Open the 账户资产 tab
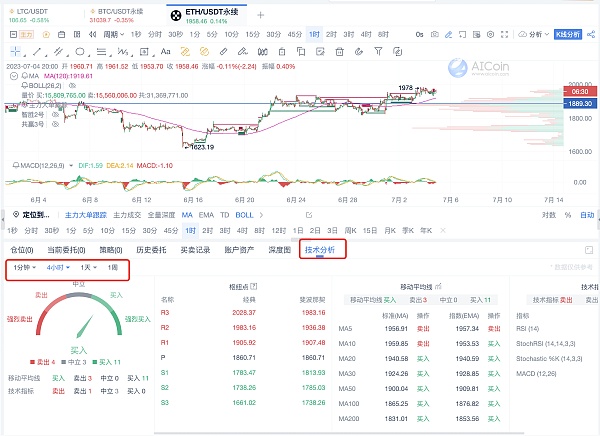 coord(239,250)
